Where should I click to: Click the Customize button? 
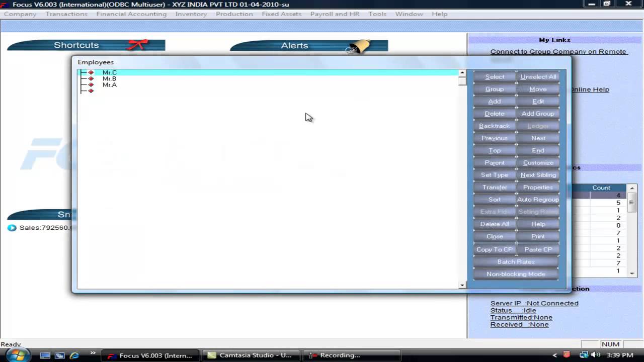(538, 163)
